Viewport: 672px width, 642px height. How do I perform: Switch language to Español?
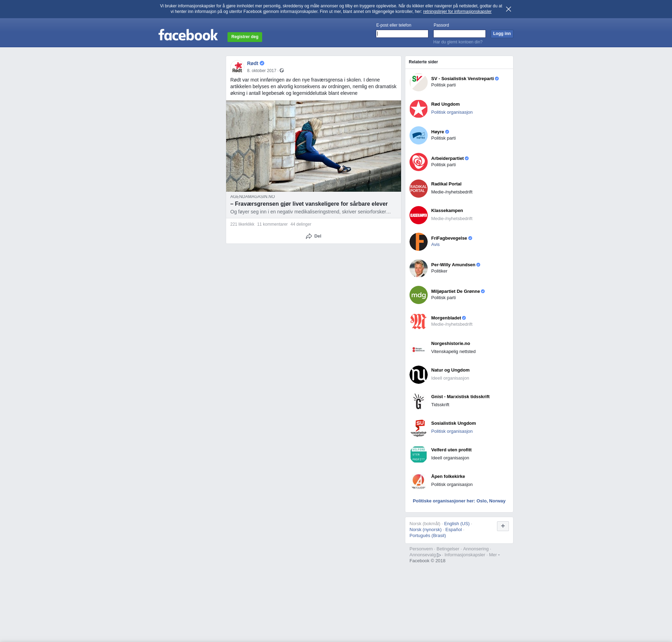pyautogui.click(x=454, y=530)
